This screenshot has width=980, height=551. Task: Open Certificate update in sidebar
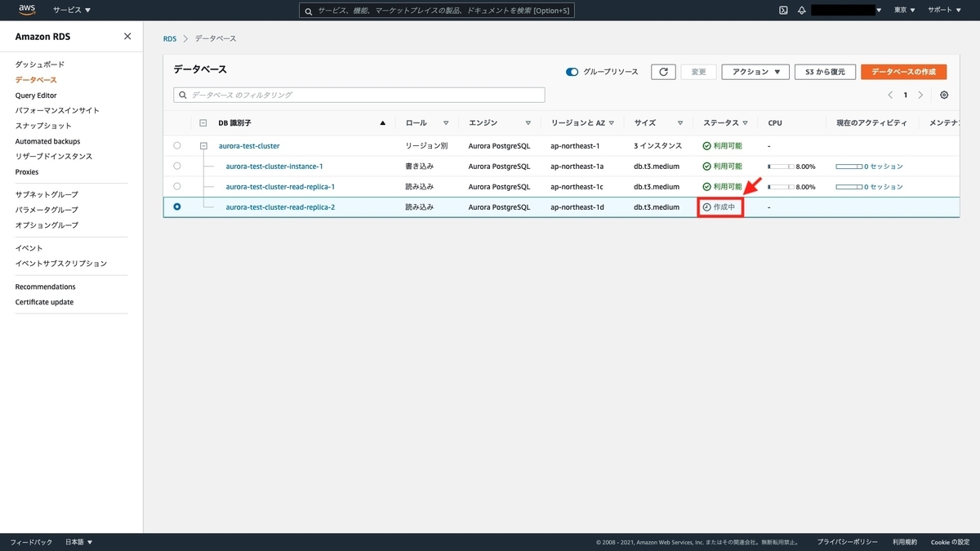pos(44,302)
